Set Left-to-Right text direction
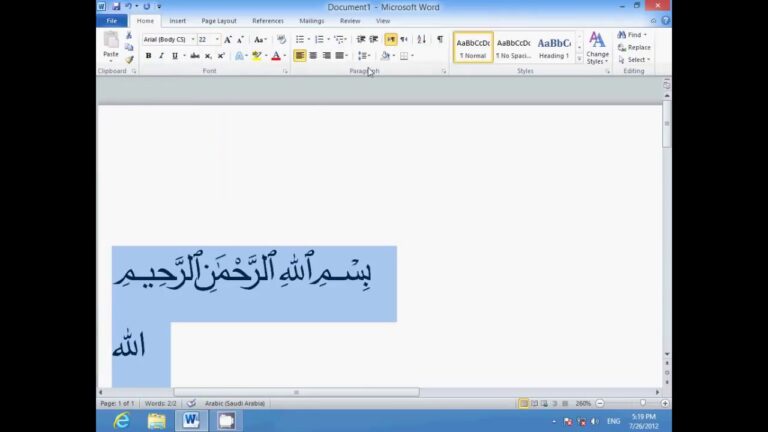Image resolution: width=768 pixels, height=432 pixels. coord(390,39)
